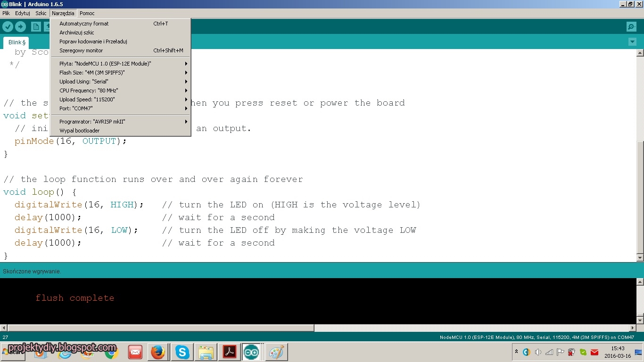Click the console scroll right arrow
Screen dimensions: 644x362
pos(633,328)
